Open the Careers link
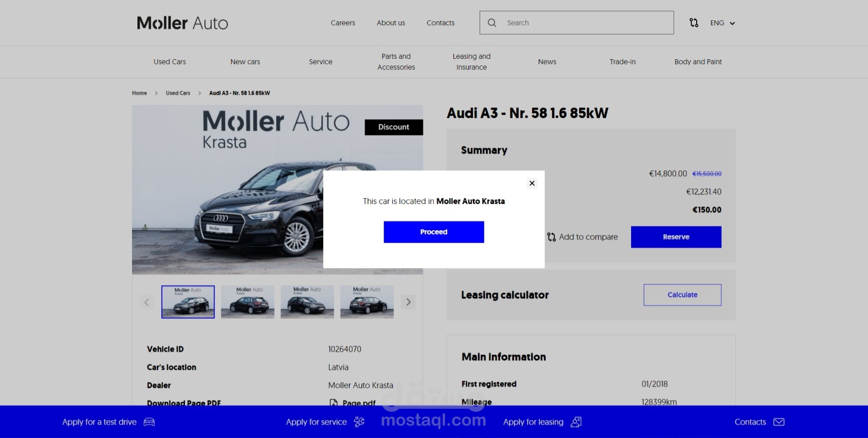 (343, 23)
